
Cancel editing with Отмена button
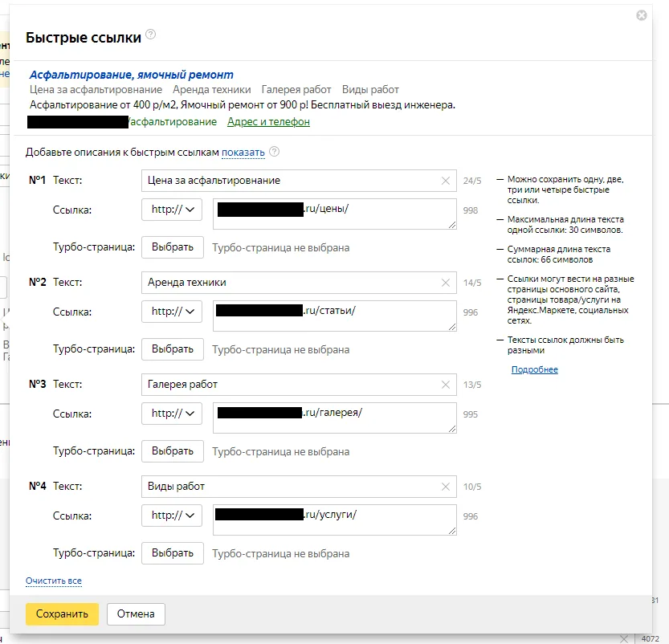point(136,614)
